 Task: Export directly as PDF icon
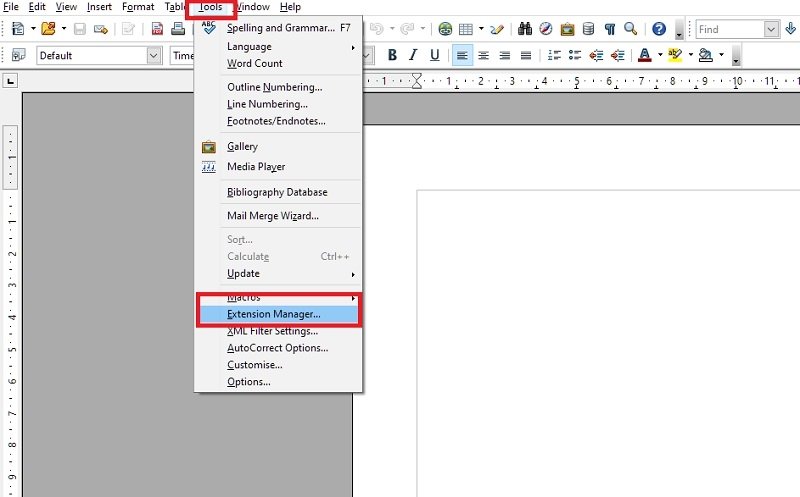pos(158,29)
